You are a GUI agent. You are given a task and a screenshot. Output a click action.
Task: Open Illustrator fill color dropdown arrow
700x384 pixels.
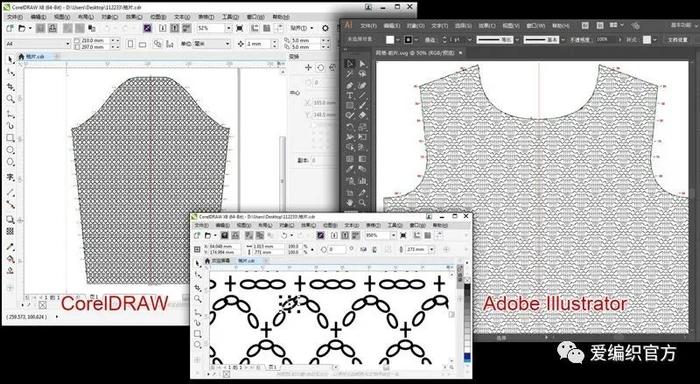click(398, 40)
